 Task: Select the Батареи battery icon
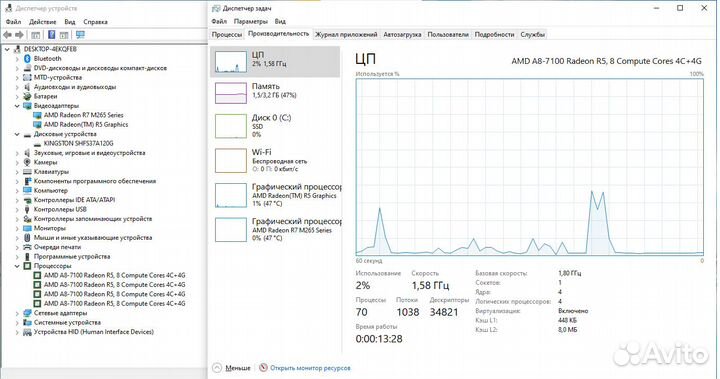pyautogui.click(x=27, y=96)
